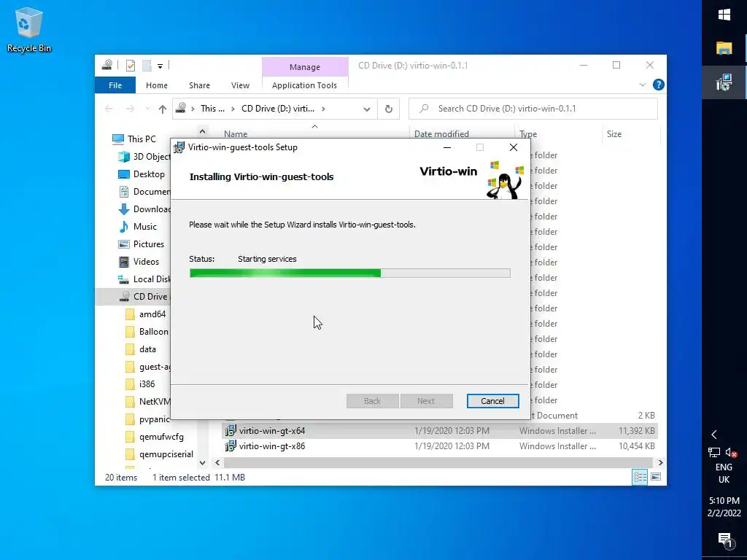Click the disabled Back button
Image resolution: width=747 pixels, height=560 pixels.
point(373,401)
